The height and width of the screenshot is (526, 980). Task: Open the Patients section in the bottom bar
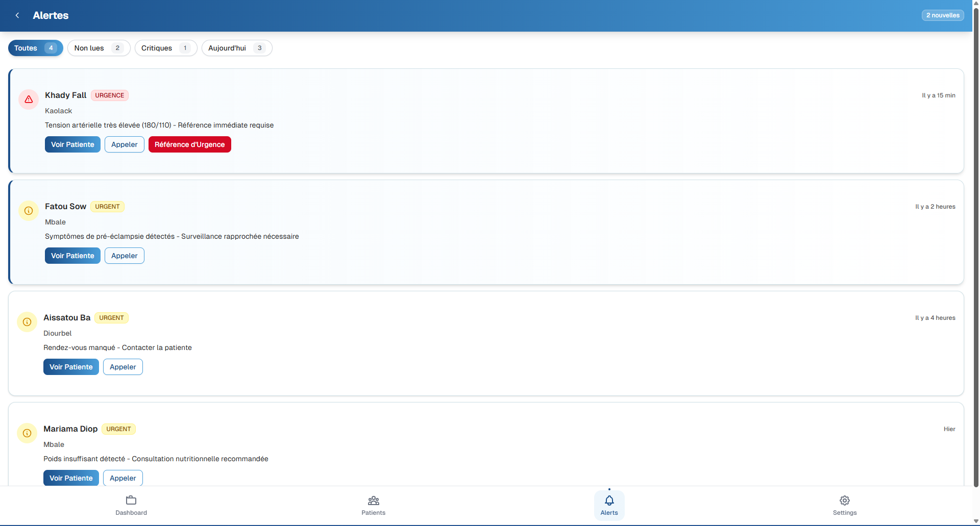(373, 505)
